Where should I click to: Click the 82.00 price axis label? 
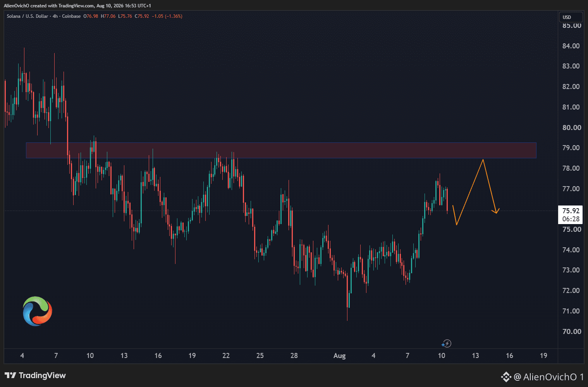pos(571,87)
